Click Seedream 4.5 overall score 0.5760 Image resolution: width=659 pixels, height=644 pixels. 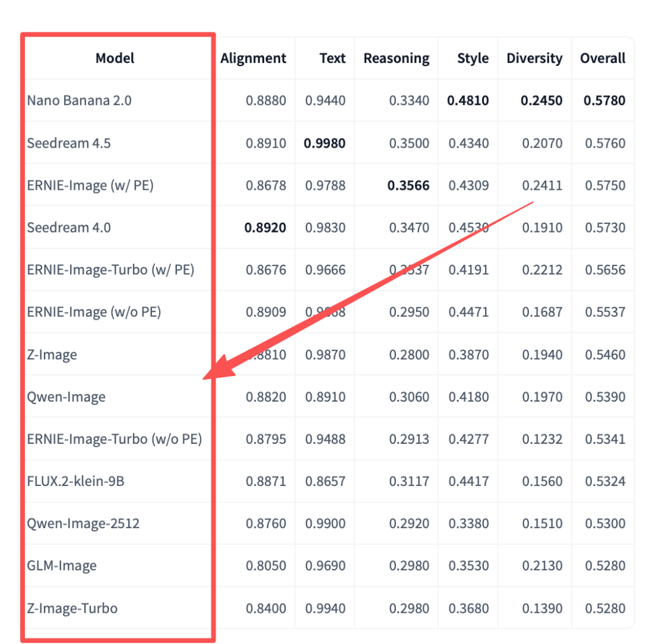coord(605,143)
